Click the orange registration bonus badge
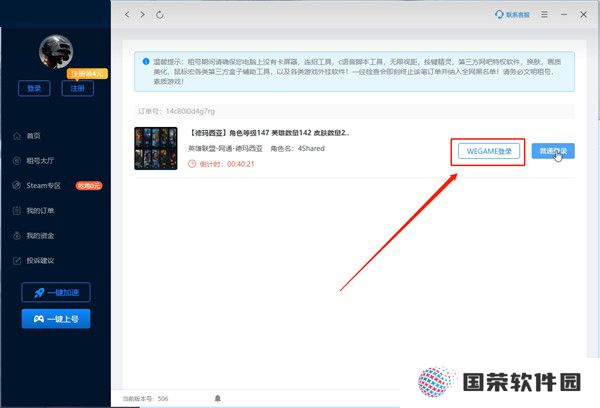 click(87, 73)
